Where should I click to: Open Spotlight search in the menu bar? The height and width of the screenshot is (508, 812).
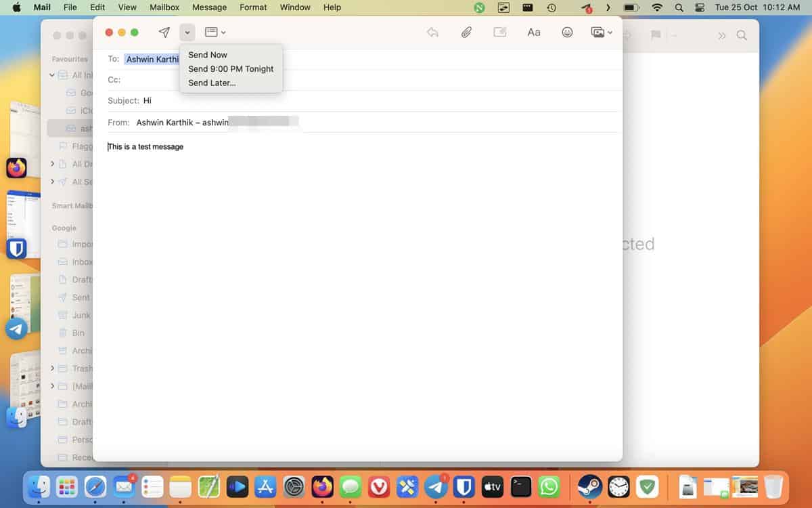coord(678,7)
